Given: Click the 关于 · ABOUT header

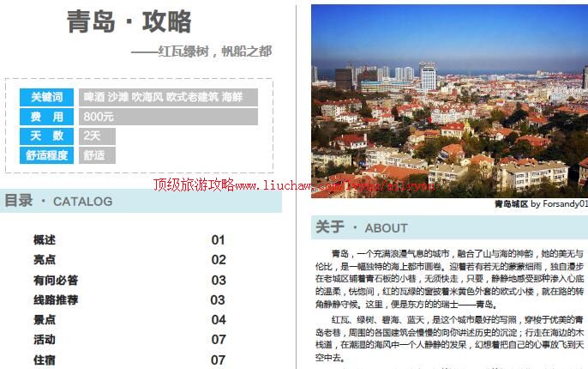Looking at the screenshot, I should click(x=362, y=227).
